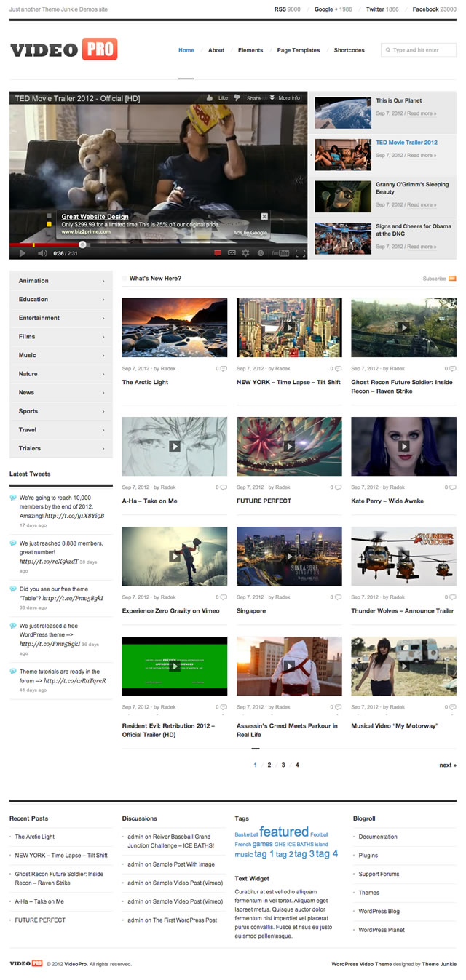Play NEW YORK Time Lapse thumbnail
Screen dimensions: 466x980
point(289,327)
